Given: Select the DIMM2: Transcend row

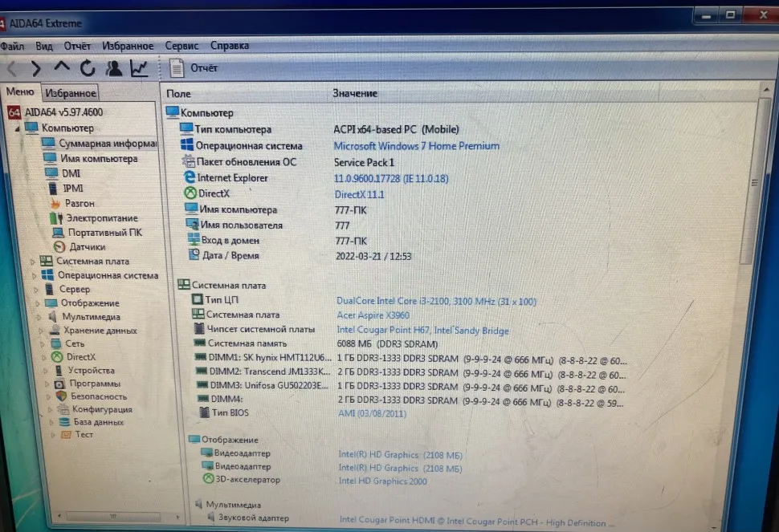Looking at the screenshot, I should [410, 372].
